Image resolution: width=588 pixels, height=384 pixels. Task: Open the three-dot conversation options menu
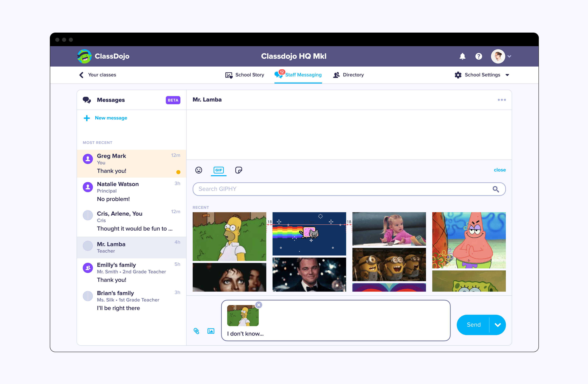coord(502,100)
